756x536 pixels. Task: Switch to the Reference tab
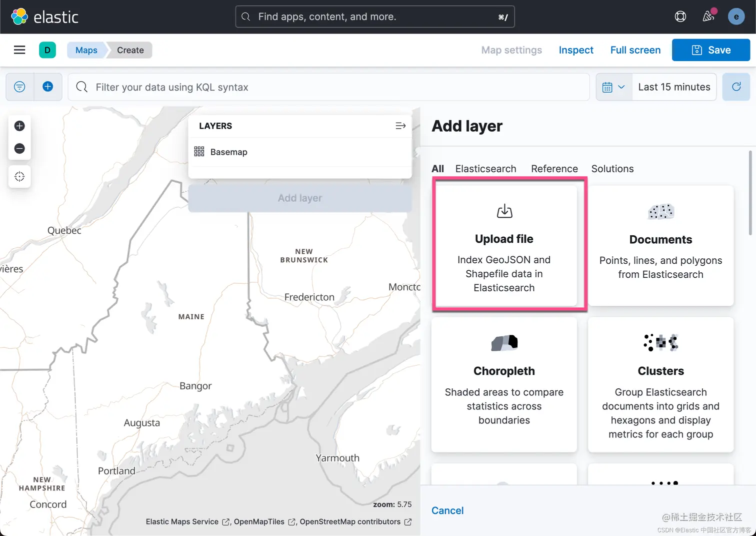pyautogui.click(x=554, y=169)
